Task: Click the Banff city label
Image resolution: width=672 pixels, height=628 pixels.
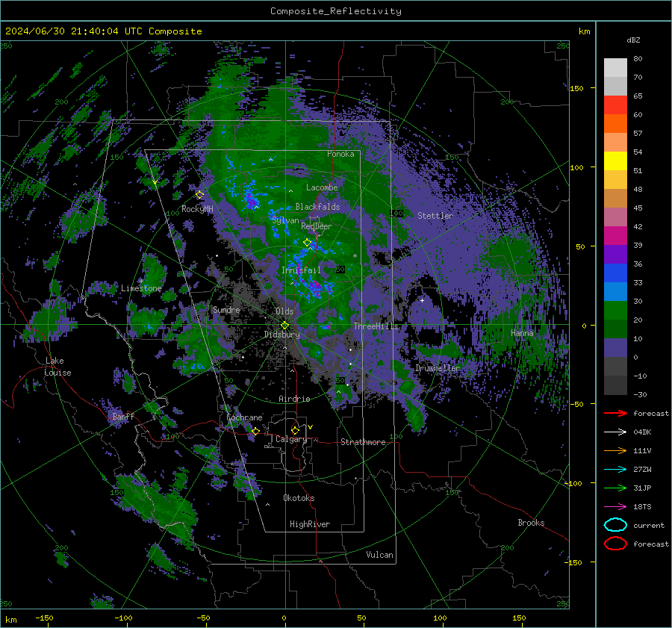Action: 123,416
